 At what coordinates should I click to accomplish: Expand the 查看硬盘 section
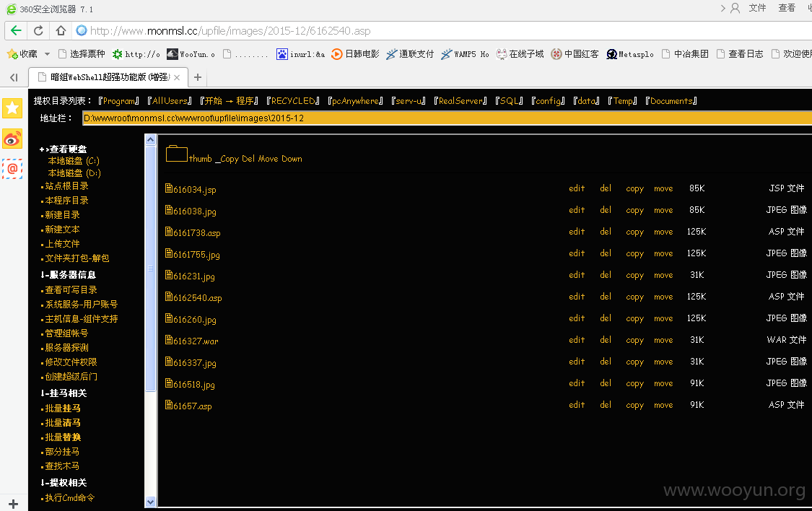click(64, 149)
